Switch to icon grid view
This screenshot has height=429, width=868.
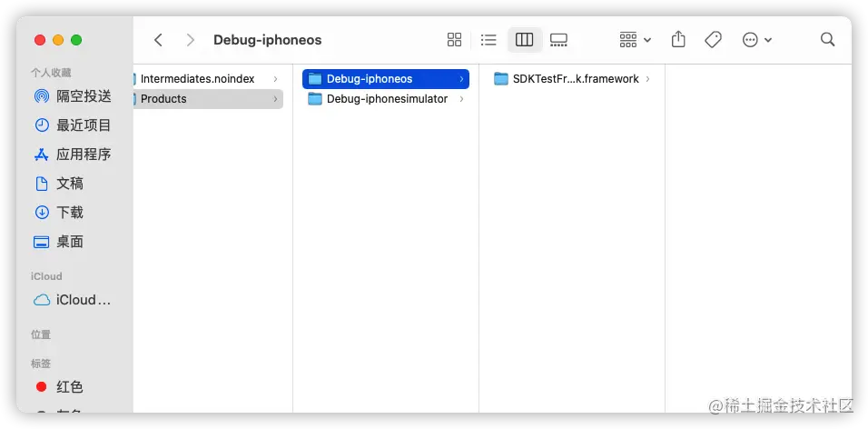pyautogui.click(x=454, y=39)
